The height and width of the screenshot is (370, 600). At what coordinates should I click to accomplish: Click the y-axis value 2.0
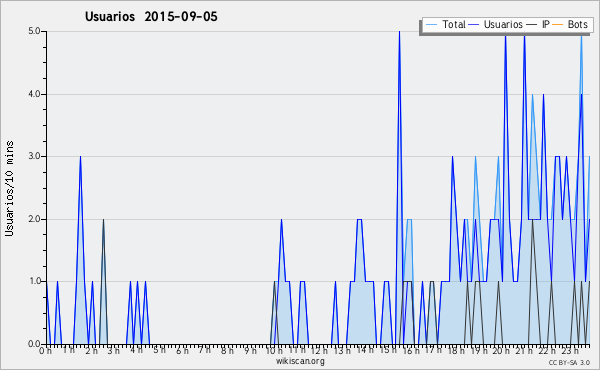pos(34,219)
